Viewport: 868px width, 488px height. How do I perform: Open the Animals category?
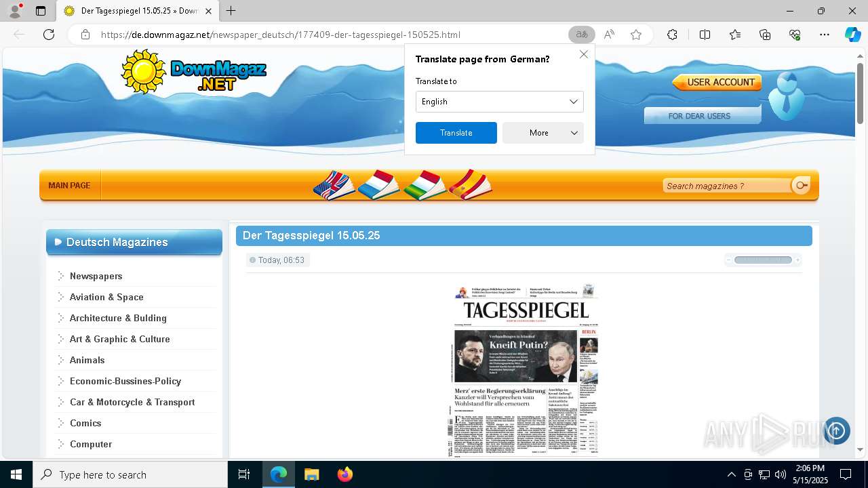coord(87,360)
